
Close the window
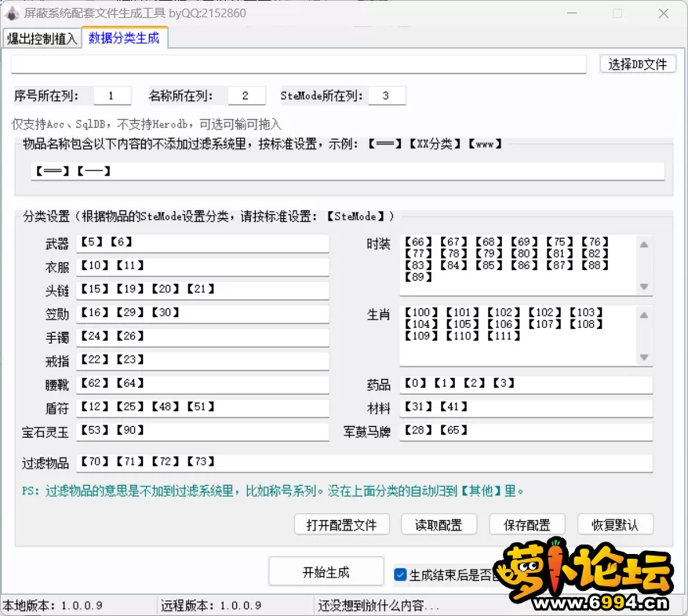[x=664, y=13]
